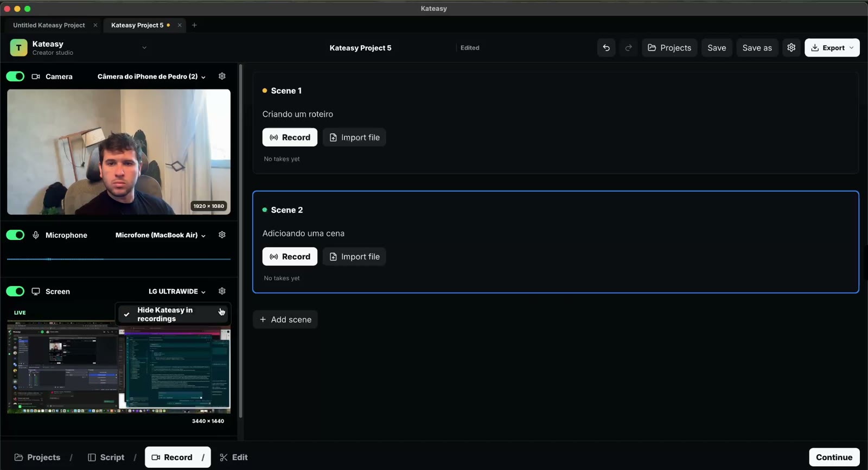868x470 pixels.
Task: Expand the Kateasy Creator studio workspace chevron
Action: pos(144,48)
